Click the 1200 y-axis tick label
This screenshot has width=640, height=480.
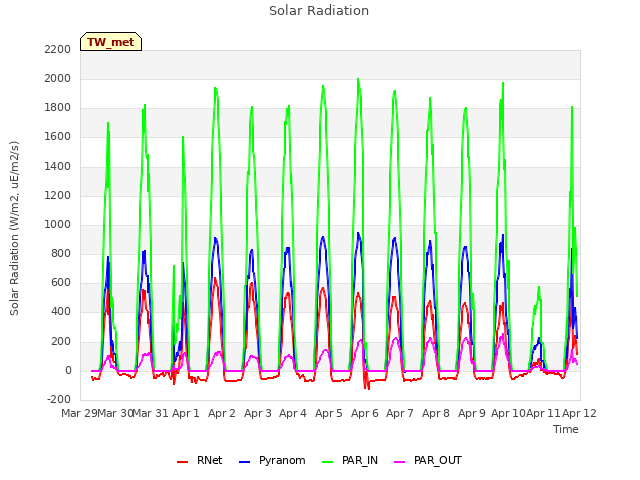(58, 195)
